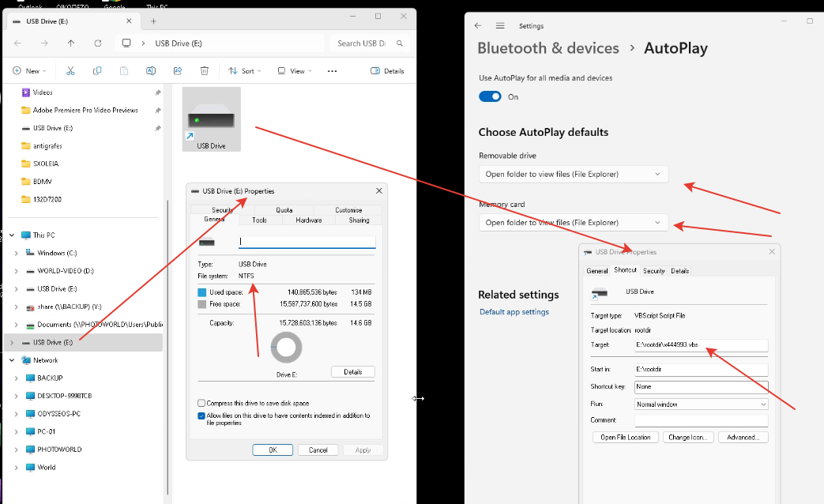Toggle the Details pane button in Explorer
Screen dimensions: 824x504
click(x=387, y=71)
